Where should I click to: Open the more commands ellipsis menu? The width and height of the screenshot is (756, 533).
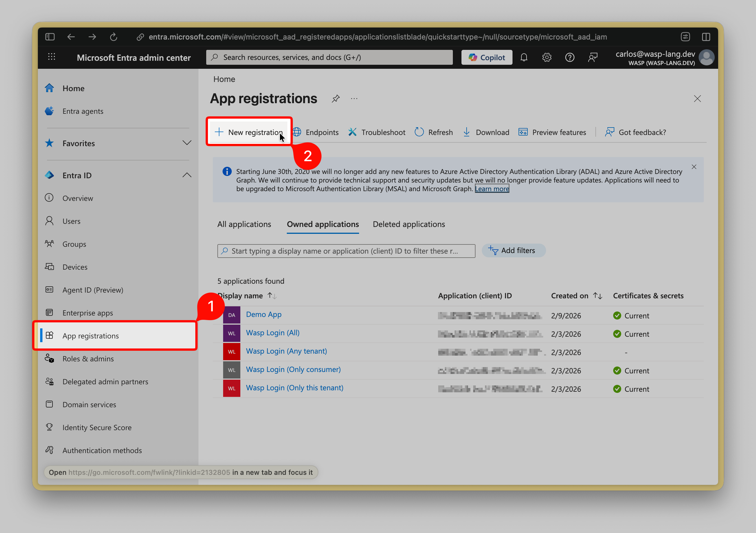tap(354, 98)
